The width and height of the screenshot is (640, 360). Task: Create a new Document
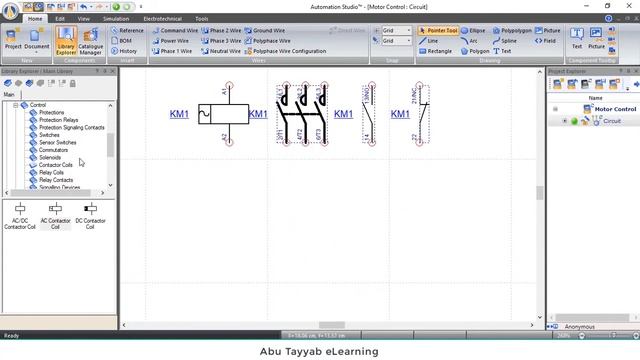(x=37, y=40)
